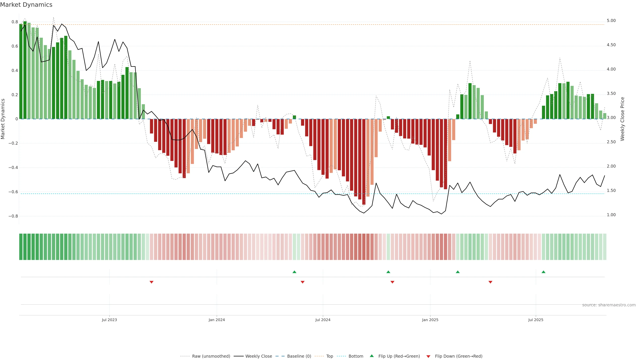The image size is (644, 362).
Task: Click green flip-up marker after Jul 2025
Action: coord(544,272)
